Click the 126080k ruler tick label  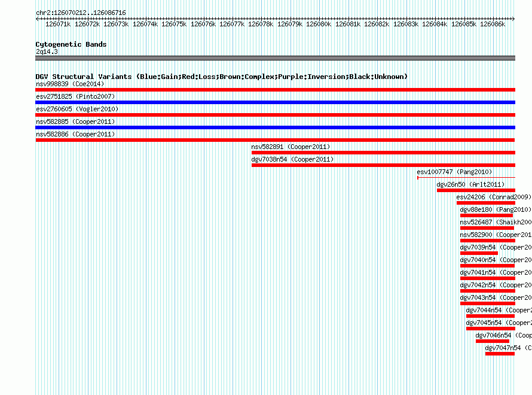click(x=319, y=24)
